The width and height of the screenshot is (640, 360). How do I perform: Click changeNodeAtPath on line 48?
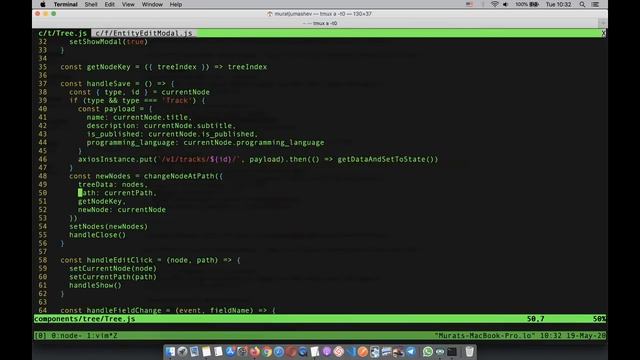point(179,176)
